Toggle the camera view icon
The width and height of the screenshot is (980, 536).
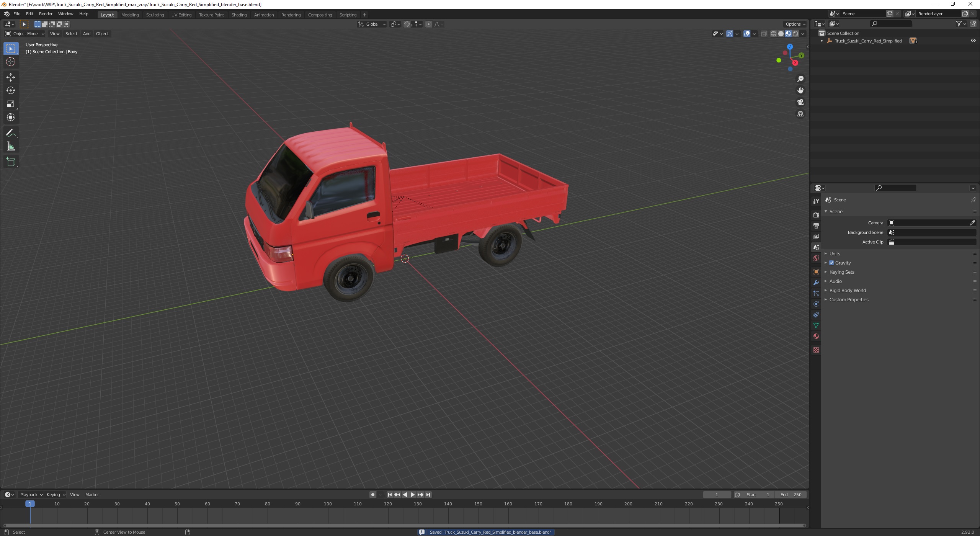pyautogui.click(x=800, y=102)
